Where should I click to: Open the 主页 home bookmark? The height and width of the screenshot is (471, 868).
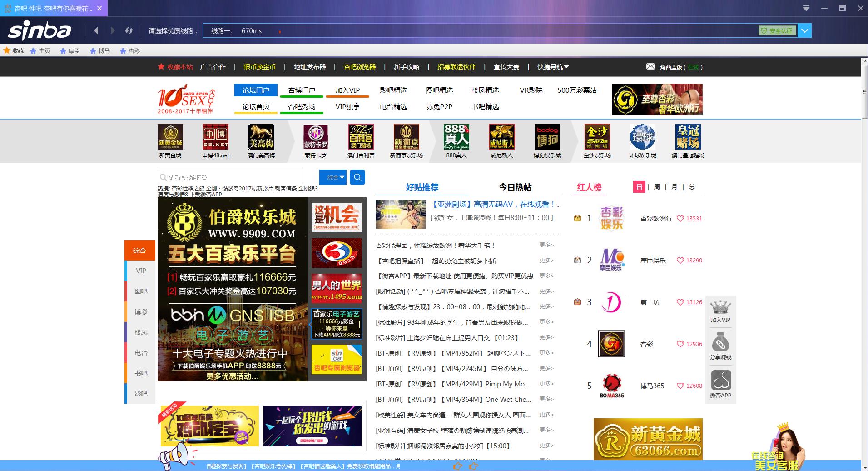[x=40, y=50]
